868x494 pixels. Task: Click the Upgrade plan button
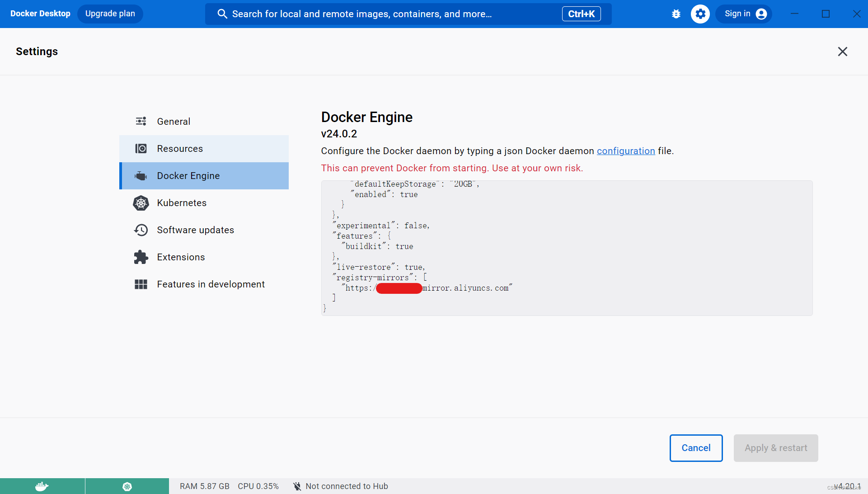click(x=110, y=14)
